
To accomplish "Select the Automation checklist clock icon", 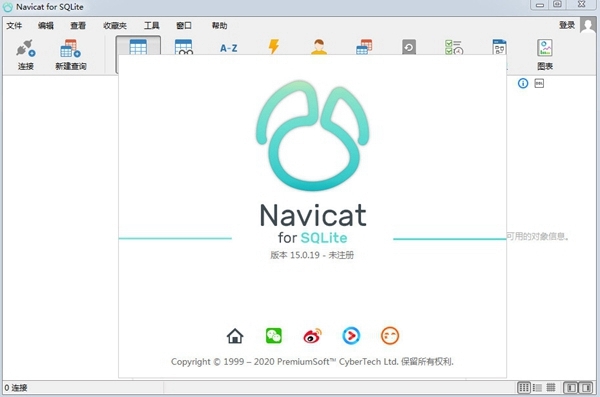I will pos(454,47).
